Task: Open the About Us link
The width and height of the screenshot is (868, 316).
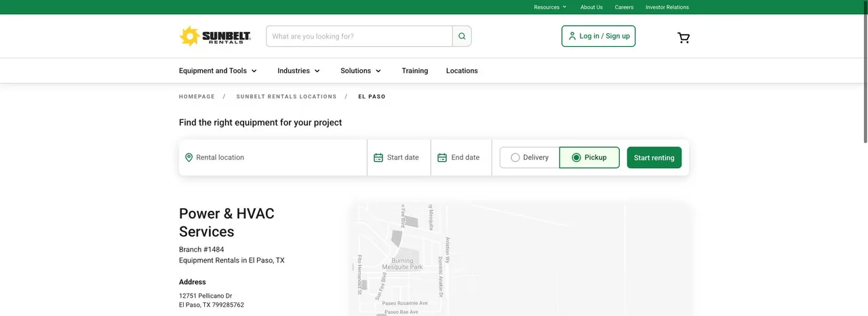Action: click(x=591, y=7)
